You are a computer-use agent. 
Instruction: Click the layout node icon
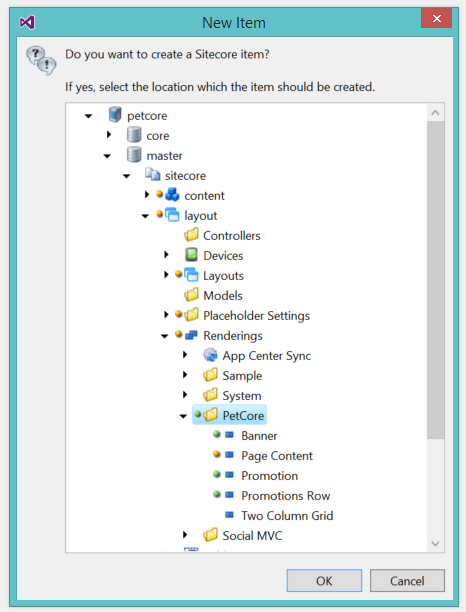(172, 215)
